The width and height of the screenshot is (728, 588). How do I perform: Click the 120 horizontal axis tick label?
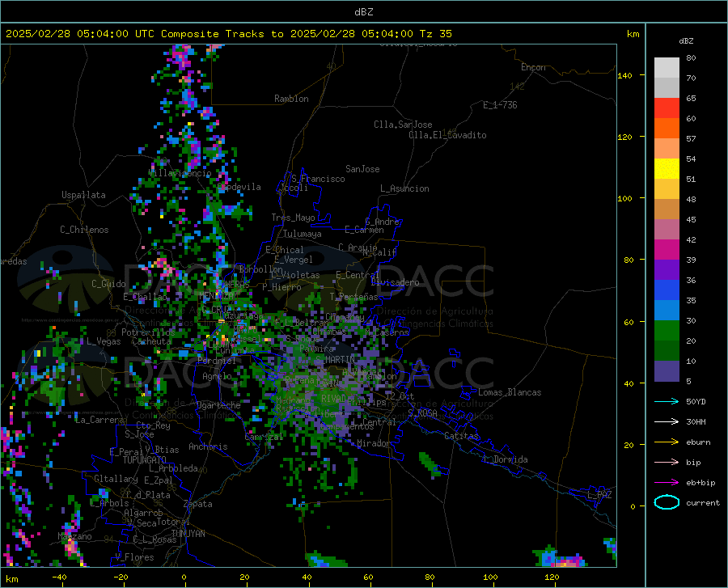pyautogui.click(x=552, y=577)
